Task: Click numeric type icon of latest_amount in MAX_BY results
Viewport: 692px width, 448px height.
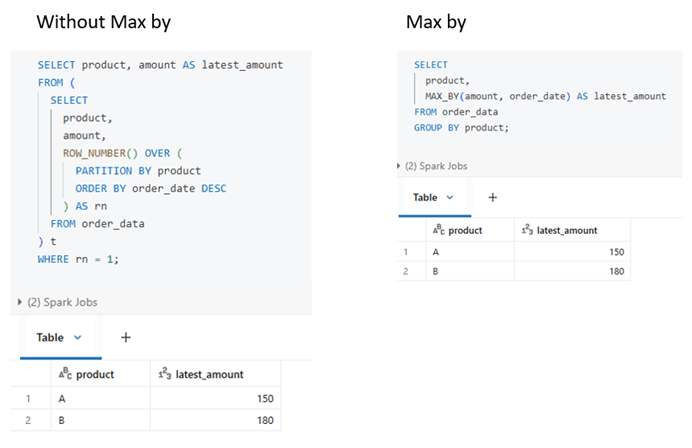Action: pos(527,230)
